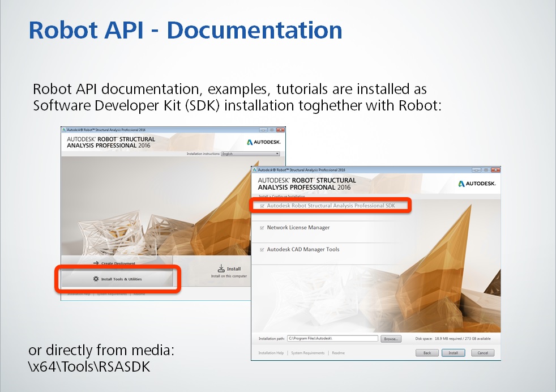Click 'Autodesk CAD Manager Tools' label
Image resolution: width=556 pixels, height=392 pixels.
point(303,249)
